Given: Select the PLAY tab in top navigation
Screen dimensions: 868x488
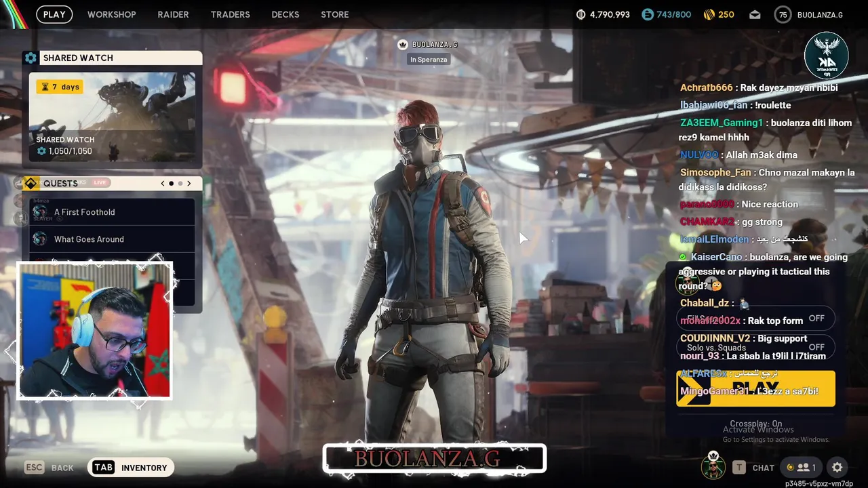Looking at the screenshot, I should [x=54, y=14].
